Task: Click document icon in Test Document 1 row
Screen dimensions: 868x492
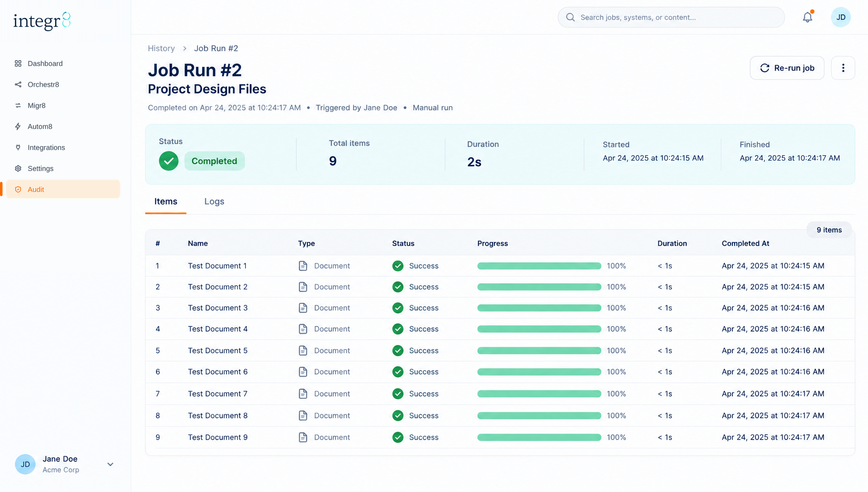Action: (303, 266)
